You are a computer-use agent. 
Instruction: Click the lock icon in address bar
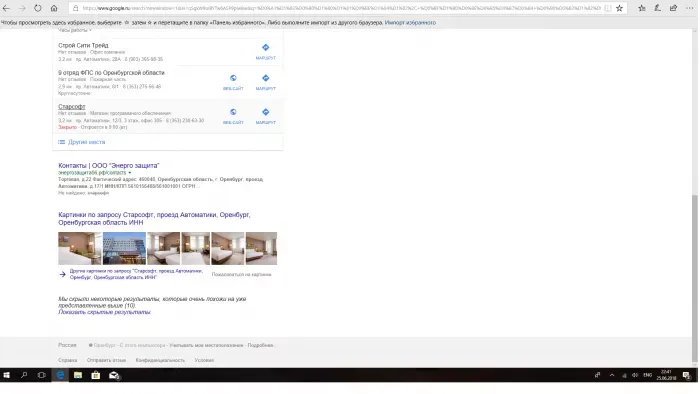click(x=75, y=8)
